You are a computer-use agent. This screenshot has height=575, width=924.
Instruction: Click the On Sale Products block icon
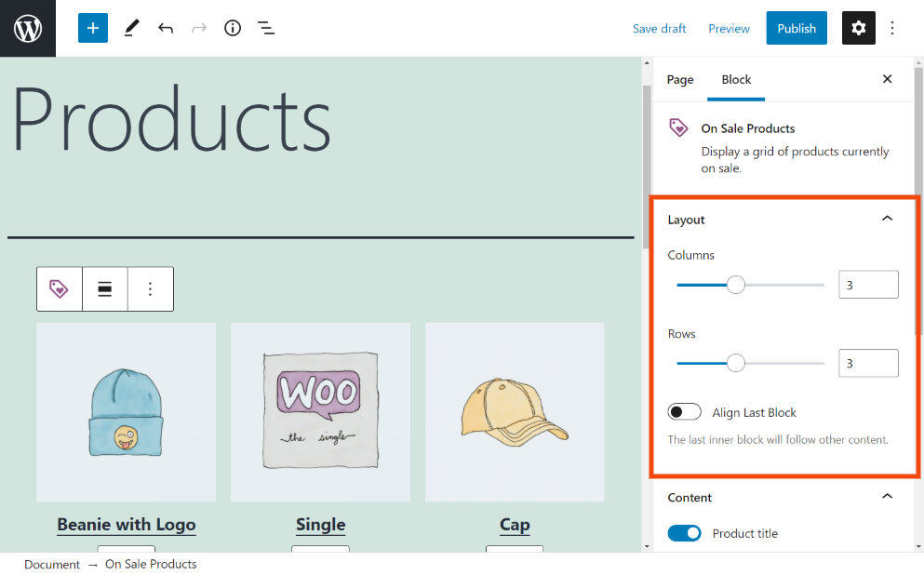tap(59, 288)
